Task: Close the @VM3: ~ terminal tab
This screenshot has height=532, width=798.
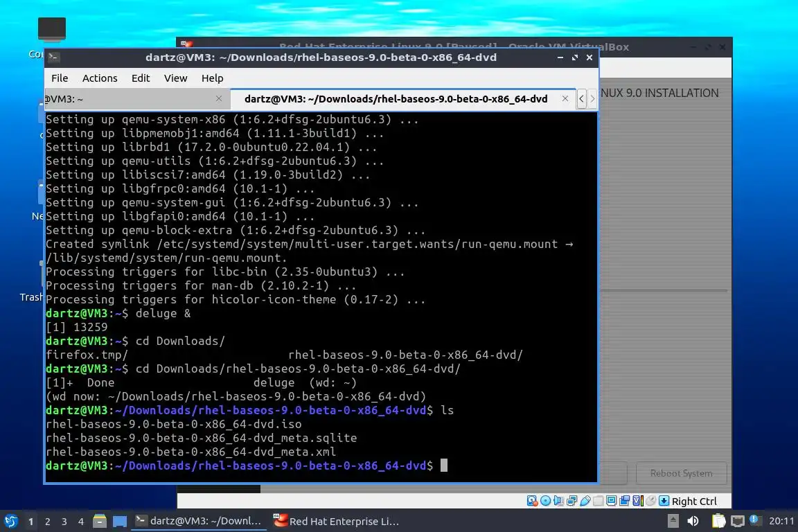Action: (x=219, y=98)
